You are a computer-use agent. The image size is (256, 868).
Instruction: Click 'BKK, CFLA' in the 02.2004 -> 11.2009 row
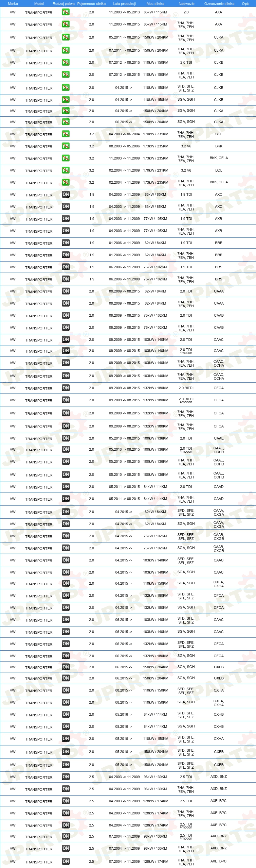(218, 182)
